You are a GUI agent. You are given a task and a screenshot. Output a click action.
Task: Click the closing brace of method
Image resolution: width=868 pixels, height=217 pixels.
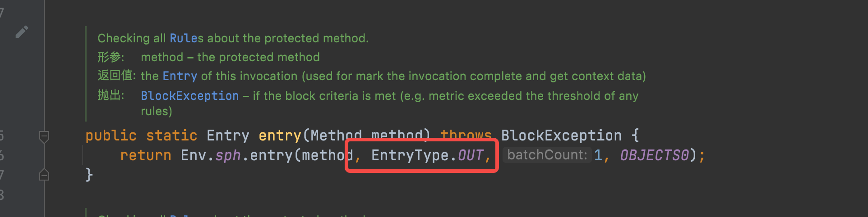pos(89,175)
